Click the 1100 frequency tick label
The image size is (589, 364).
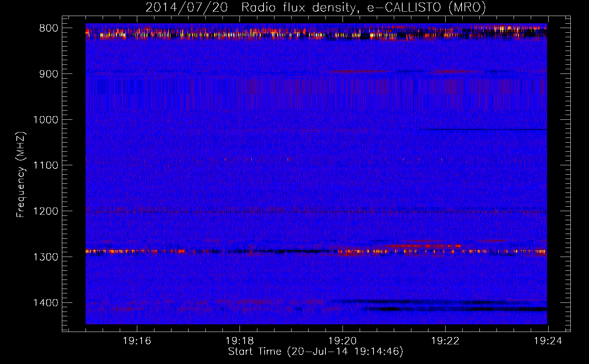pos(46,166)
